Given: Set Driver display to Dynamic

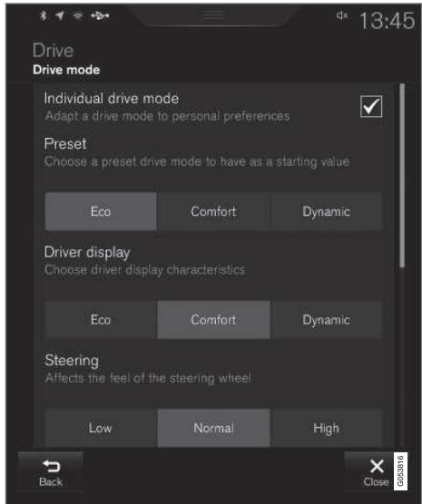Looking at the screenshot, I should (327, 320).
